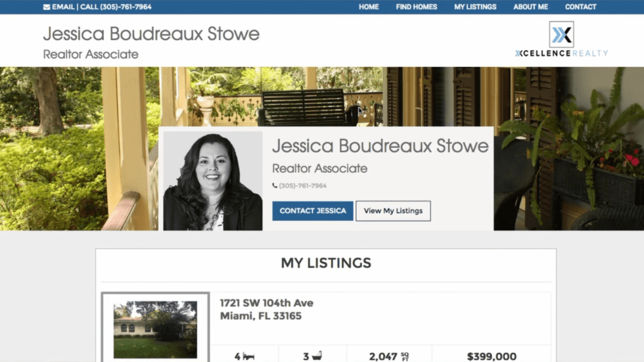The image size is (644, 362).
Task: Click the bathtub icon in listing
Action: (x=317, y=356)
